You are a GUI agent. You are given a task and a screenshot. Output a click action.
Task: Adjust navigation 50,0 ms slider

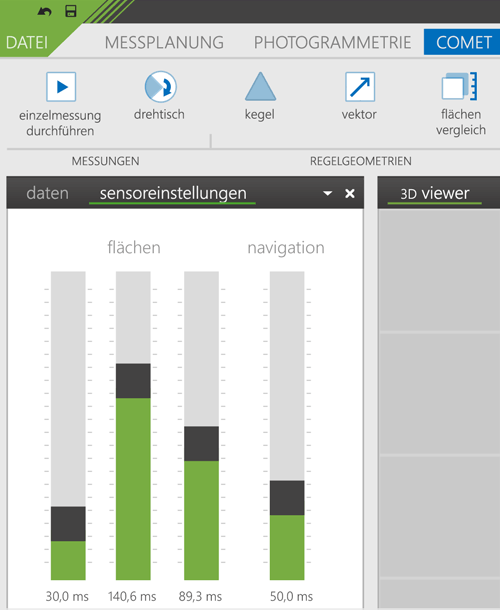[x=287, y=498]
